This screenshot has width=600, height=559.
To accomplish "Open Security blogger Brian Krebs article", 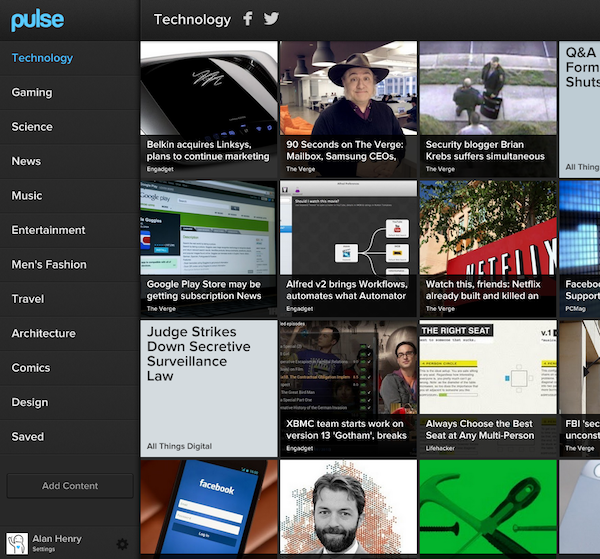I will (488, 109).
